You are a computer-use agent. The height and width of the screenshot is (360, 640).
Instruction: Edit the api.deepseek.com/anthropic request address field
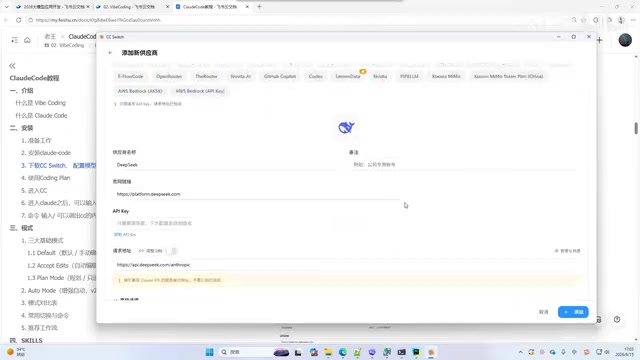346,265
